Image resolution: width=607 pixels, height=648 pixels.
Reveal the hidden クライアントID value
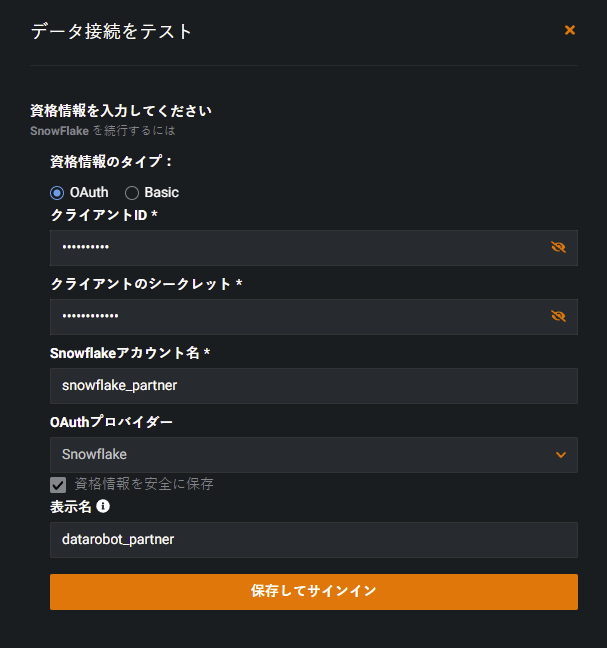point(558,247)
